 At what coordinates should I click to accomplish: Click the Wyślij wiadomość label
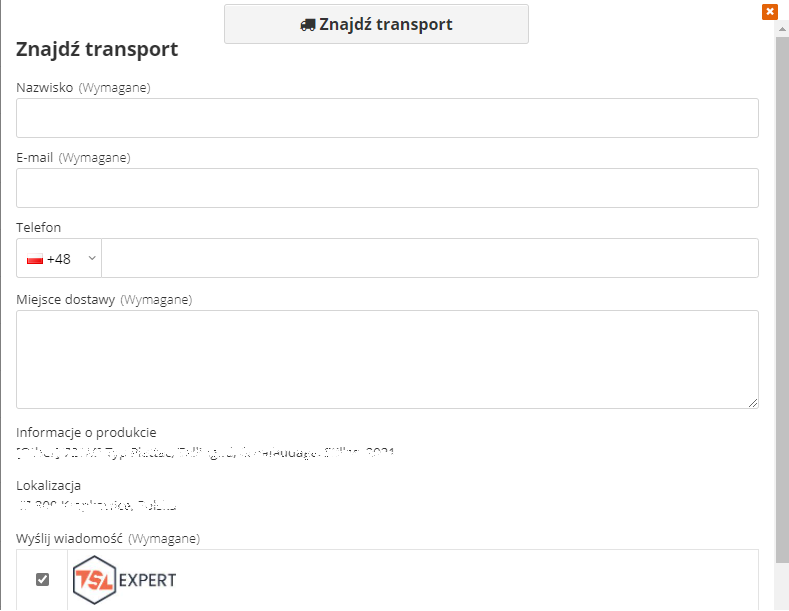tap(69, 539)
